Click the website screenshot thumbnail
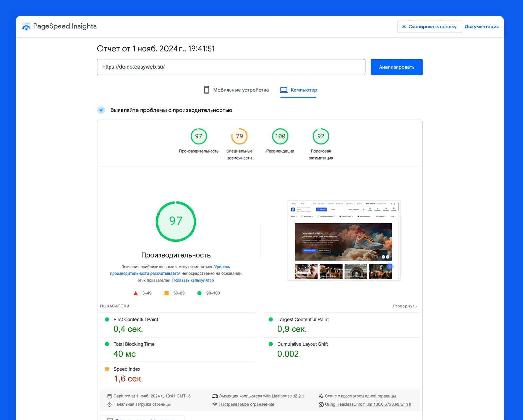This screenshot has height=420, width=523. pos(344,240)
